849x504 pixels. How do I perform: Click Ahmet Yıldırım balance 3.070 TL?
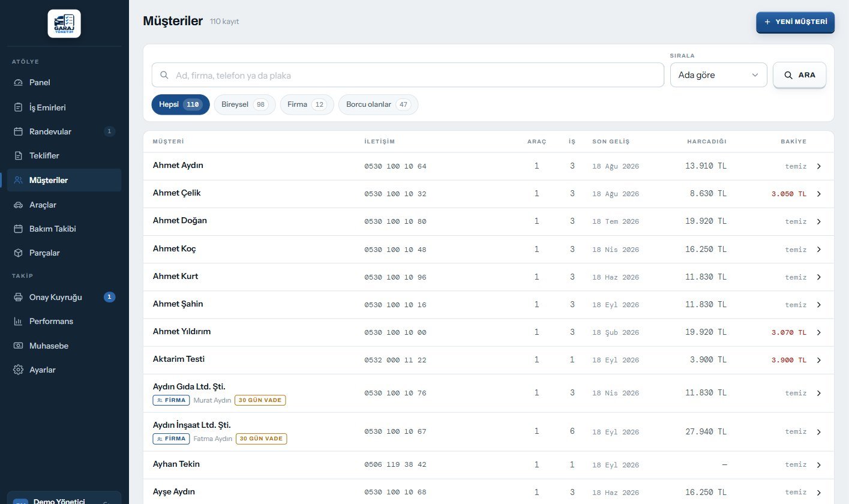[x=789, y=332]
